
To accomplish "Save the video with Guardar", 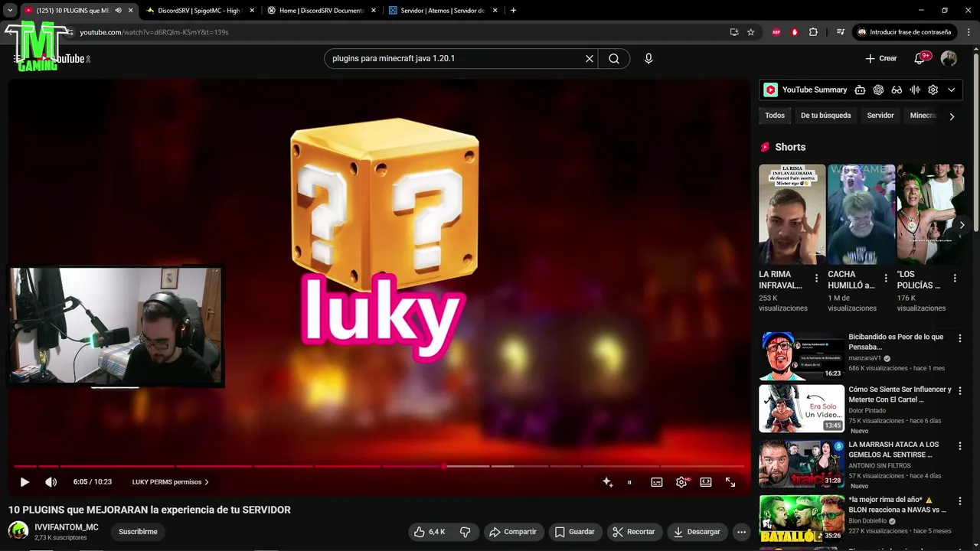I will tap(575, 532).
